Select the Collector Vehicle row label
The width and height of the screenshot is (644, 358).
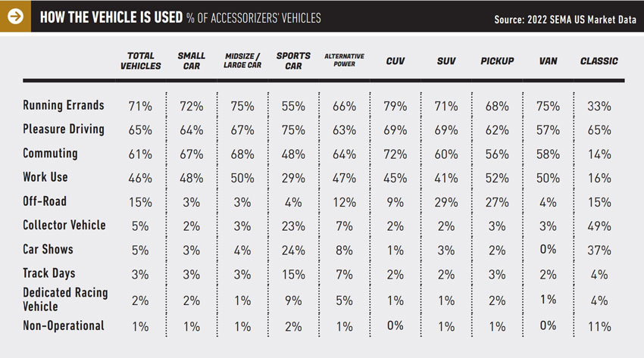tap(64, 225)
